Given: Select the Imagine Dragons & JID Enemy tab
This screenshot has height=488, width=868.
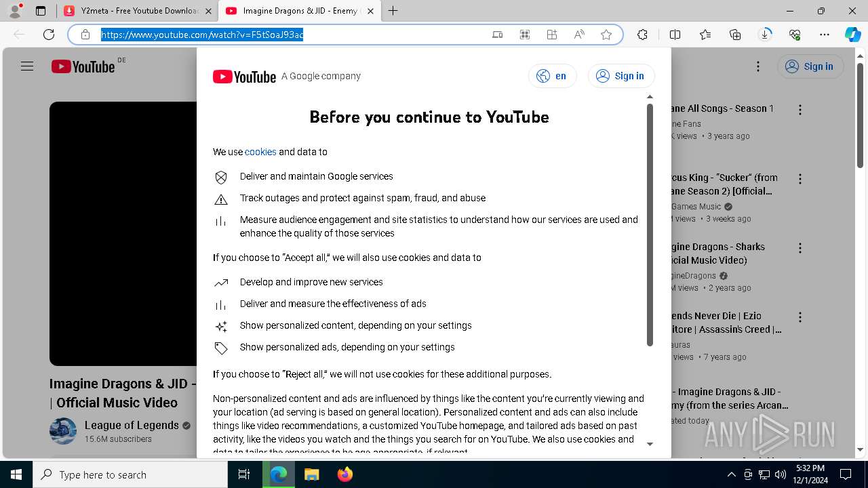Looking at the screenshot, I should pyautogui.click(x=301, y=11).
